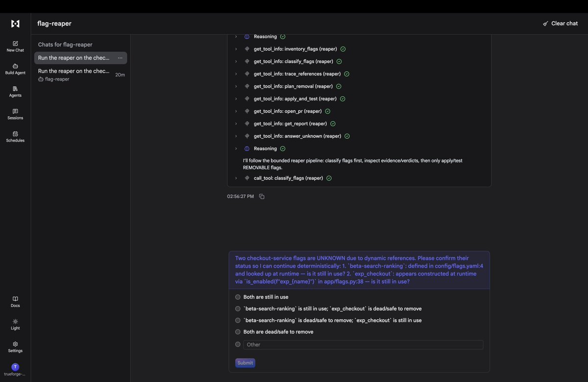
Task: Expand get_tool_info: get_report step
Action: coord(236,124)
